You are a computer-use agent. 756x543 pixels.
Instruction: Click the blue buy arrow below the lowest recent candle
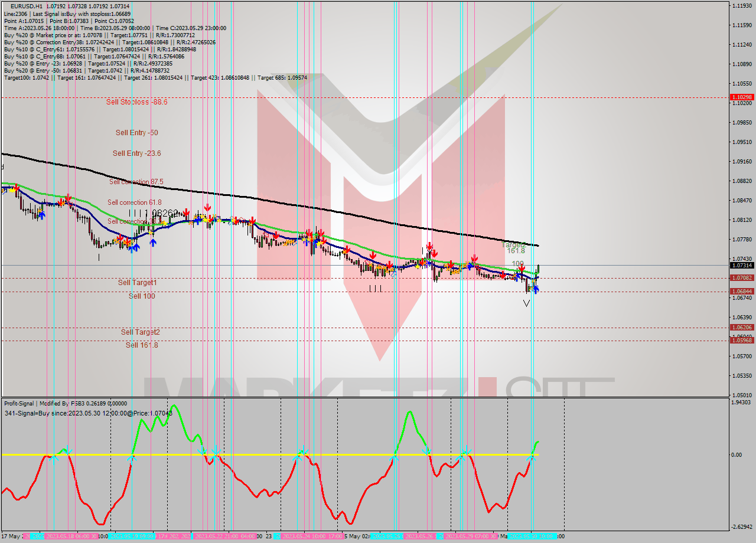pos(536,290)
